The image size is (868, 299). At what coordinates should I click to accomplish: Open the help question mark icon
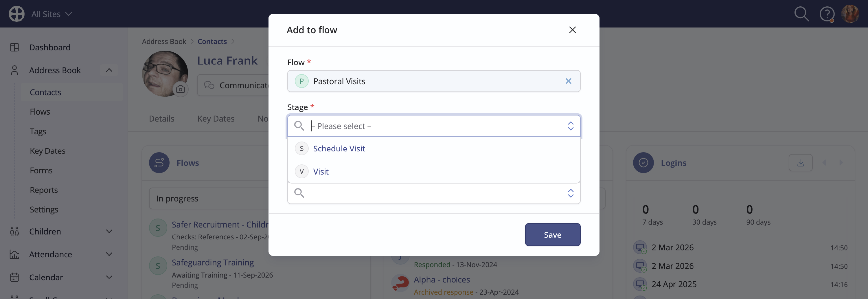click(x=827, y=14)
